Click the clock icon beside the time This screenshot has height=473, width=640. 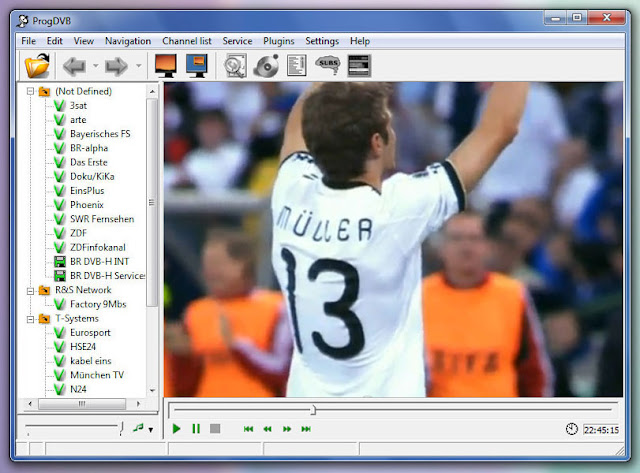571,429
